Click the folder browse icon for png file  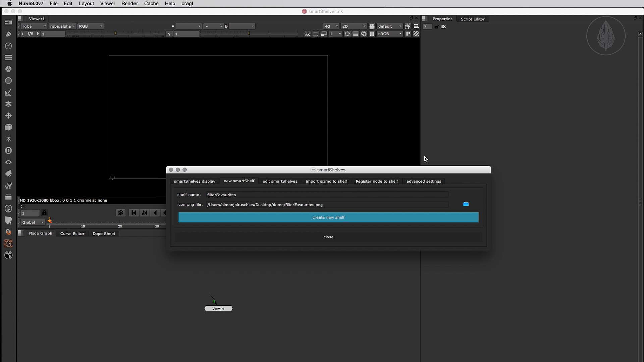click(x=466, y=204)
